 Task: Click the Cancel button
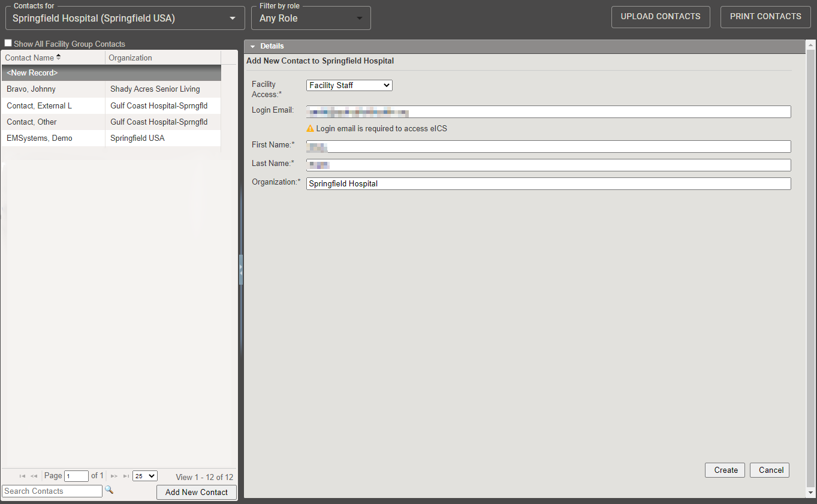click(x=770, y=470)
